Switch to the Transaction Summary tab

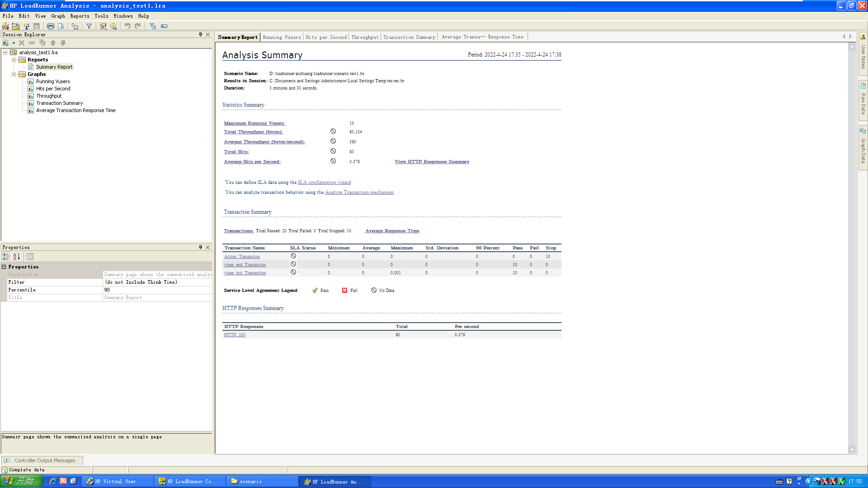coord(409,37)
